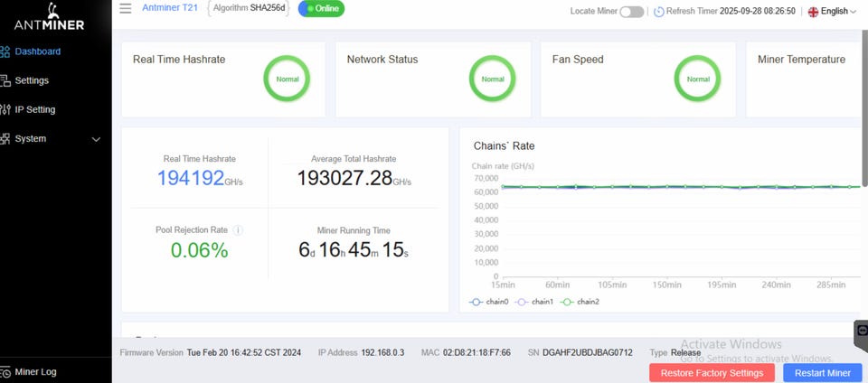This screenshot has width=868, height=383.
Task: Toggle the Locate Miner switch
Action: click(x=632, y=12)
